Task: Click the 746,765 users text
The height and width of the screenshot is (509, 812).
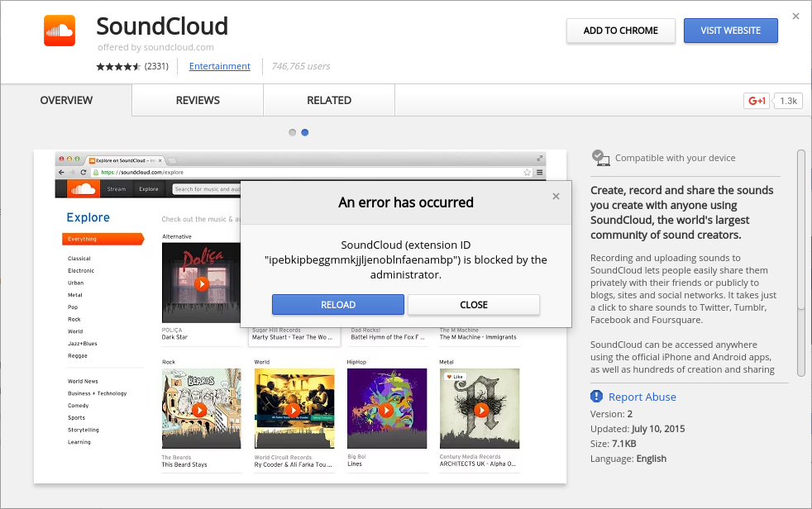Action: pyautogui.click(x=301, y=66)
